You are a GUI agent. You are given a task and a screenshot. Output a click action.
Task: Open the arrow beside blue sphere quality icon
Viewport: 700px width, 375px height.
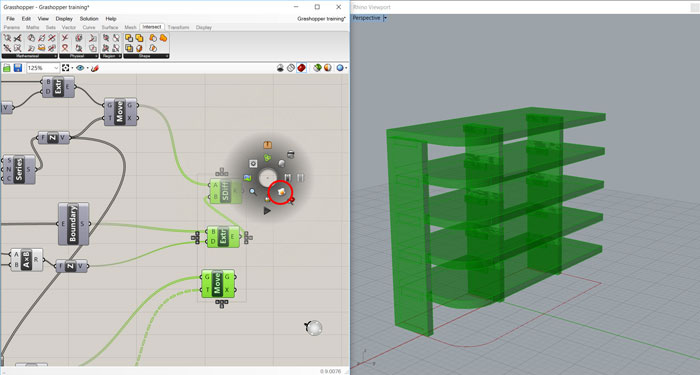pos(346,68)
